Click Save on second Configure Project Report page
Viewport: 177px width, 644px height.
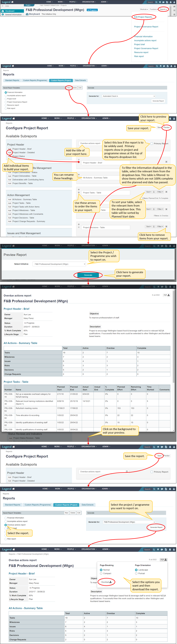(159, 456)
